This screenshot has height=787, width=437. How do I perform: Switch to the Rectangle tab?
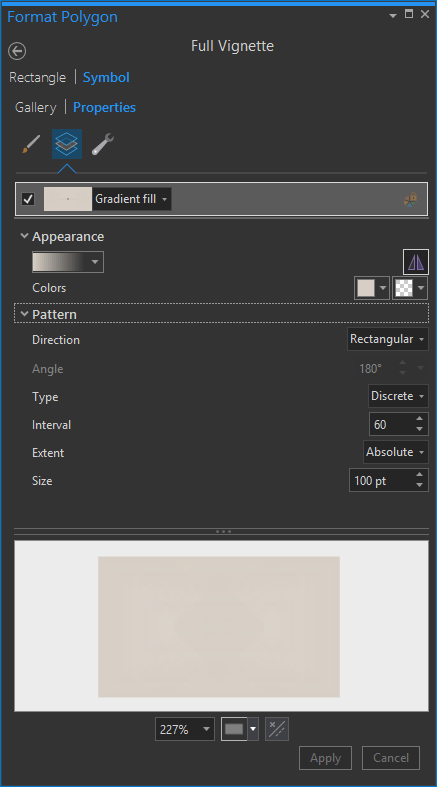tap(38, 77)
